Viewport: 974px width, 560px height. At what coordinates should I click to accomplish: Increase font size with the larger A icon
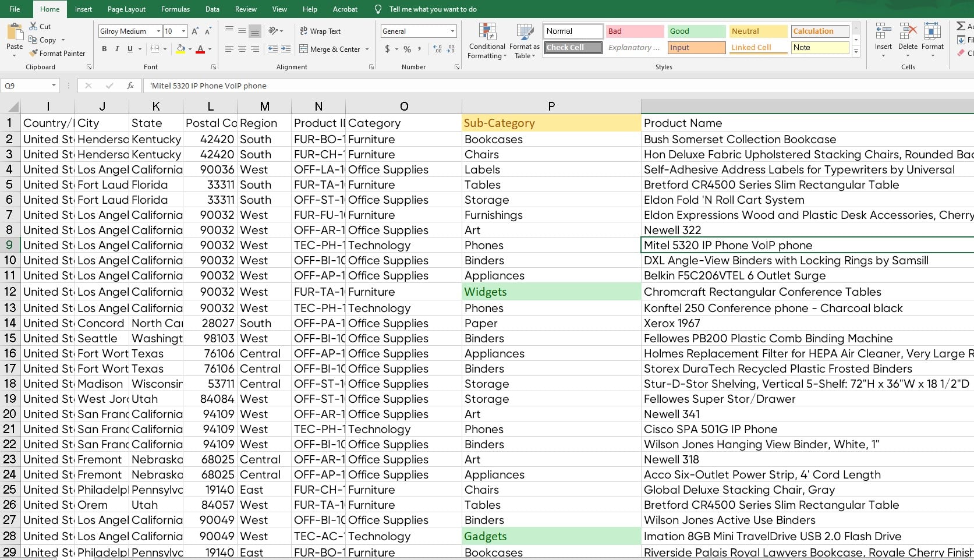coord(195,31)
